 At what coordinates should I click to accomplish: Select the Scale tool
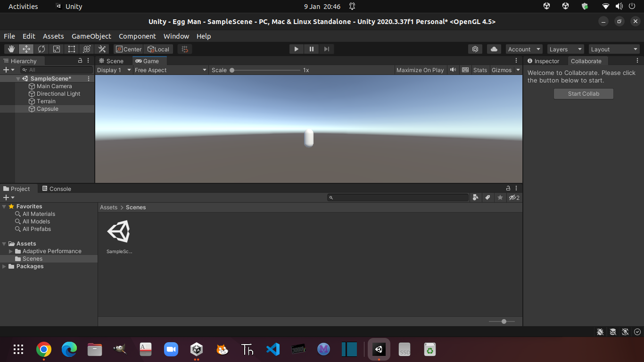coord(56,49)
